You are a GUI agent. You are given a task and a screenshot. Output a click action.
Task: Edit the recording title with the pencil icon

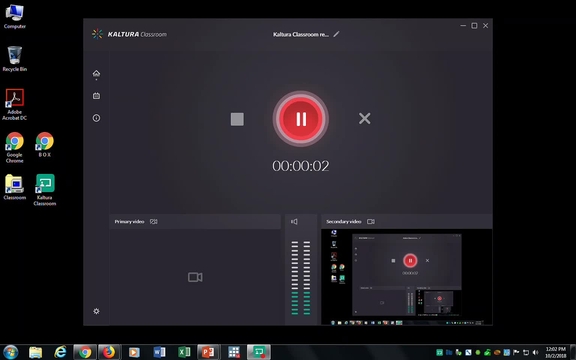click(336, 34)
